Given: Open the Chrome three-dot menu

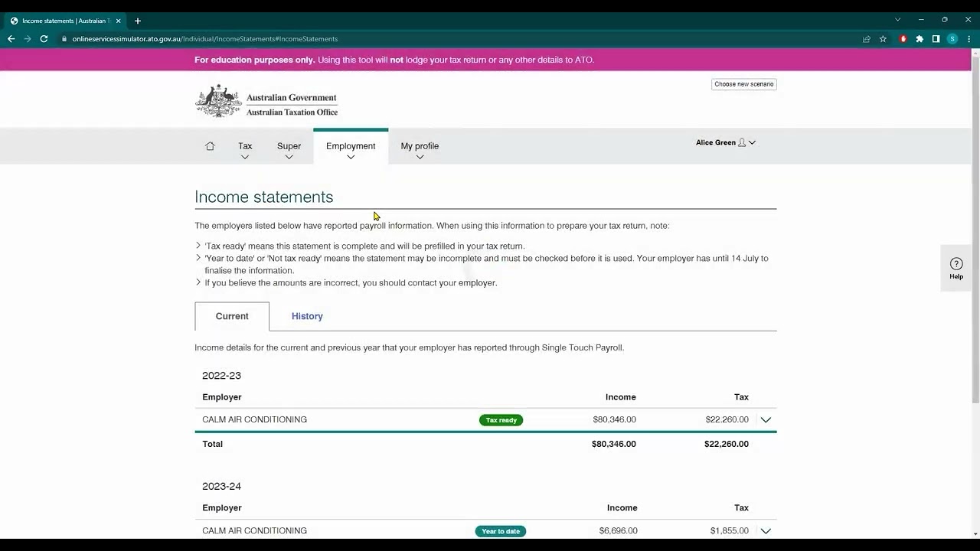Looking at the screenshot, I should (969, 39).
